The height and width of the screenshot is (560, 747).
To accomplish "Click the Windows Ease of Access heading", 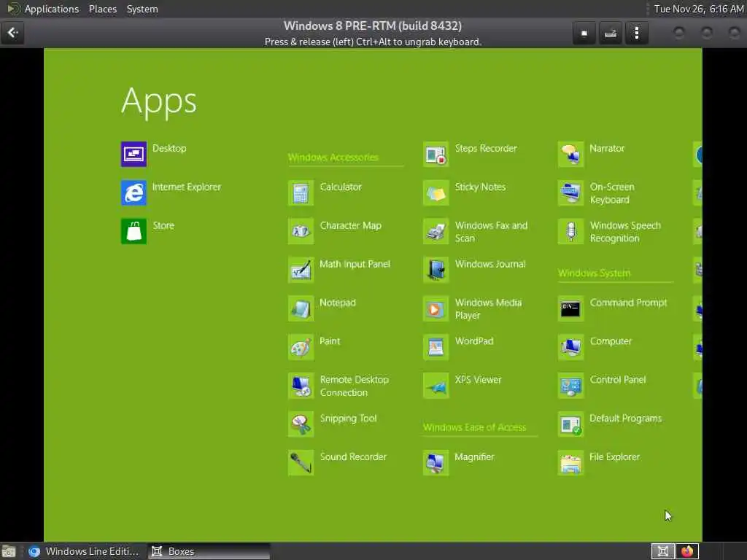I will point(474,427).
